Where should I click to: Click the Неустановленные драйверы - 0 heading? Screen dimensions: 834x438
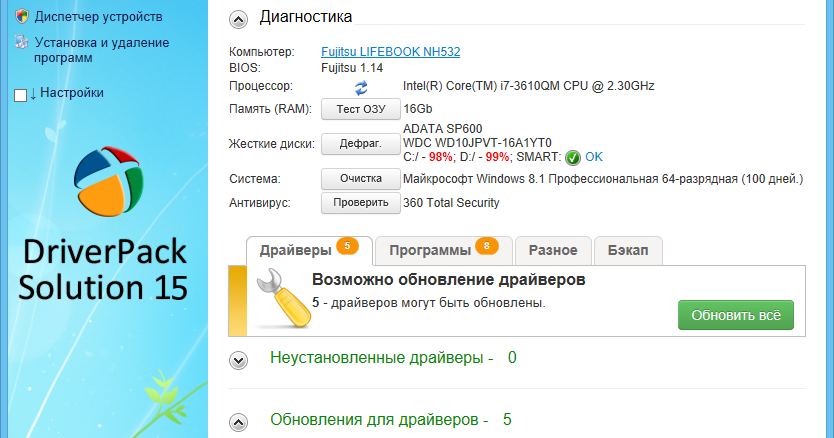point(393,358)
